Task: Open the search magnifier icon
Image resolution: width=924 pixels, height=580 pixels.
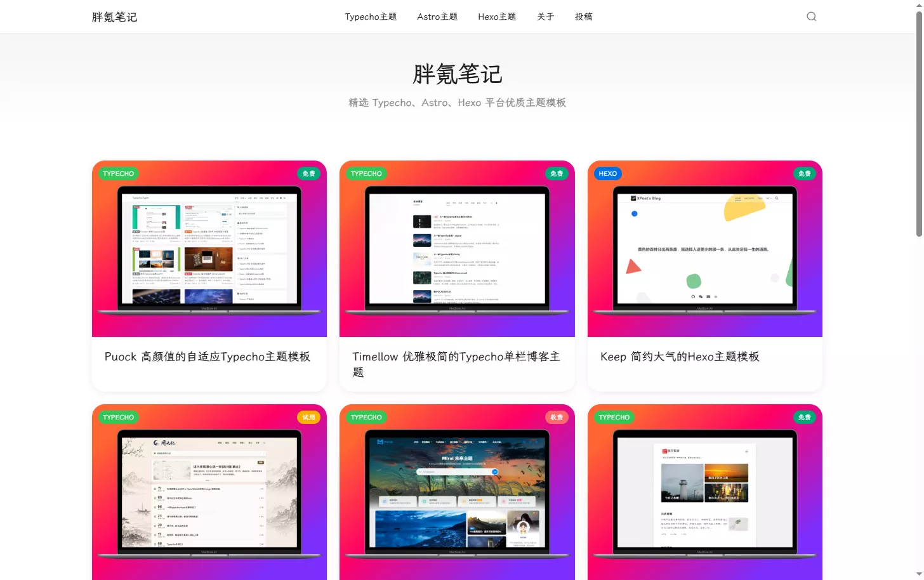Action: [811, 16]
